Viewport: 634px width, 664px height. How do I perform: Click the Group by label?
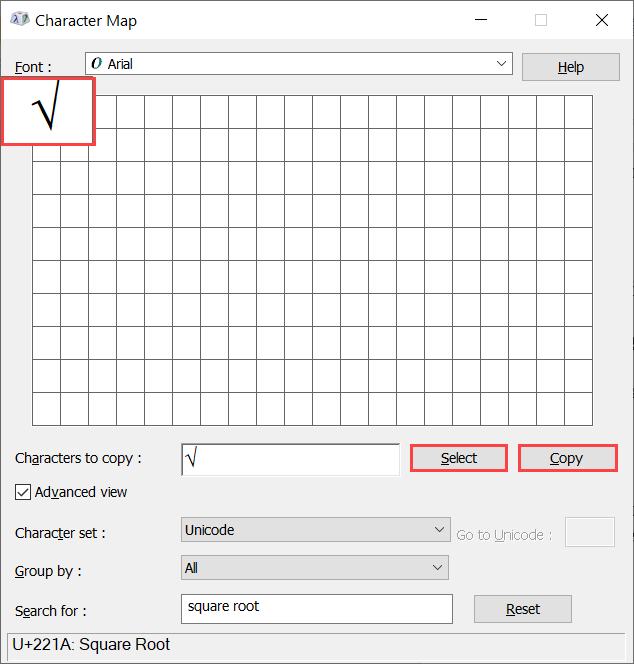pos(48,571)
